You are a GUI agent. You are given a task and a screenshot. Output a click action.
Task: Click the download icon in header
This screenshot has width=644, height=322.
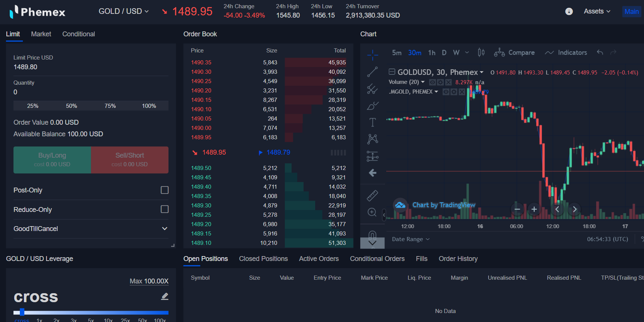pyautogui.click(x=569, y=12)
